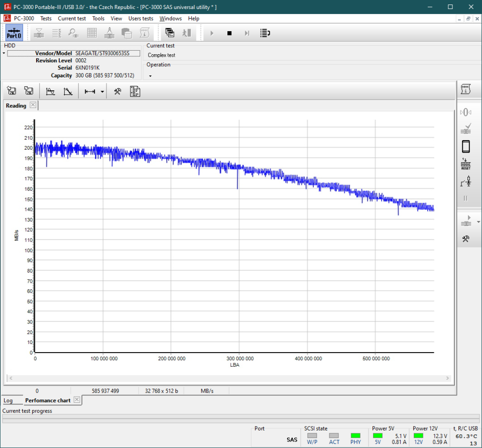
Task: Click the RESET icon in right sidebar
Action: (x=465, y=164)
